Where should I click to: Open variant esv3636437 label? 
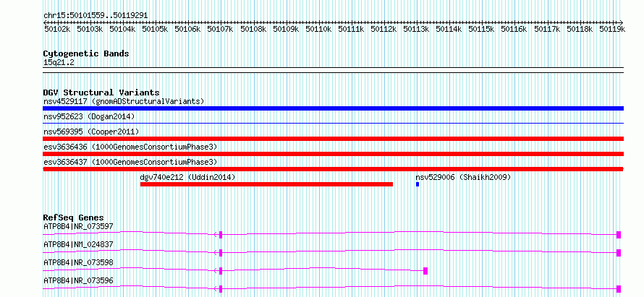coord(130,162)
